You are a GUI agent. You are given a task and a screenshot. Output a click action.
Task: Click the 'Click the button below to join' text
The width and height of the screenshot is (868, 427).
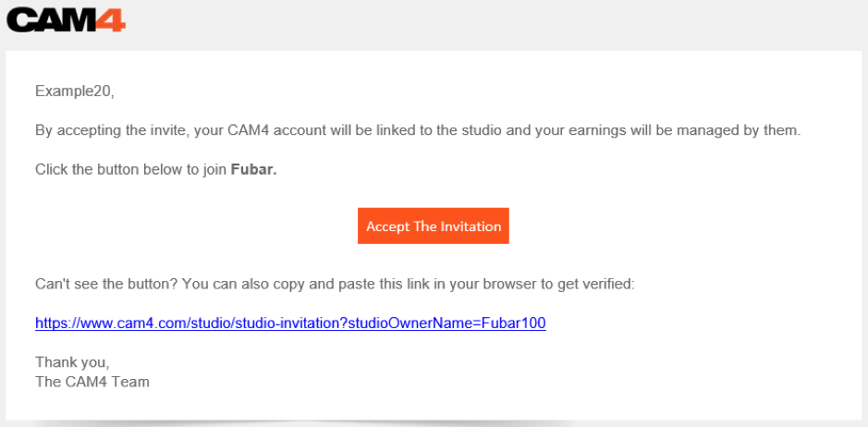pyautogui.click(x=130, y=169)
